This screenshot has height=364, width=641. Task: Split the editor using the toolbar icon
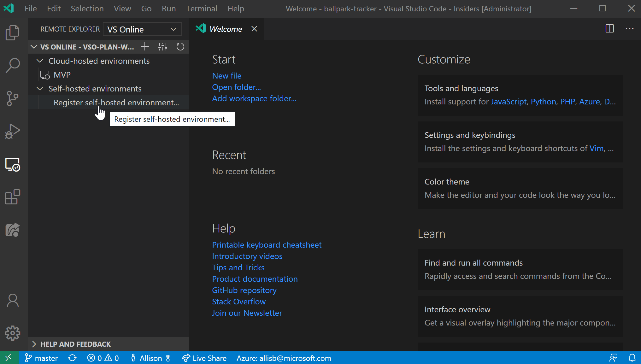click(x=609, y=29)
